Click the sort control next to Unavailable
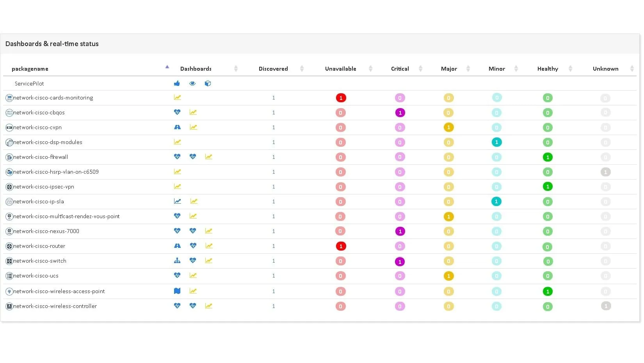644x363 pixels. pyautogui.click(x=370, y=68)
